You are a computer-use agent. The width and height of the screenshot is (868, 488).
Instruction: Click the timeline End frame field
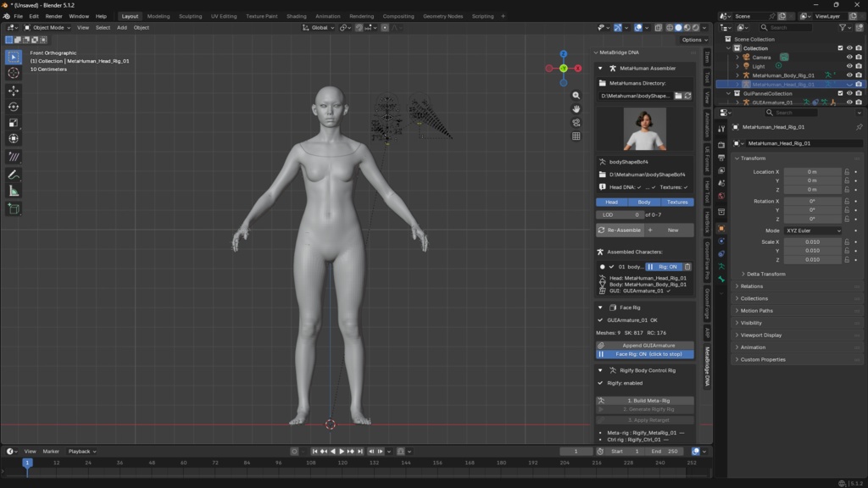pyautogui.click(x=665, y=452)
